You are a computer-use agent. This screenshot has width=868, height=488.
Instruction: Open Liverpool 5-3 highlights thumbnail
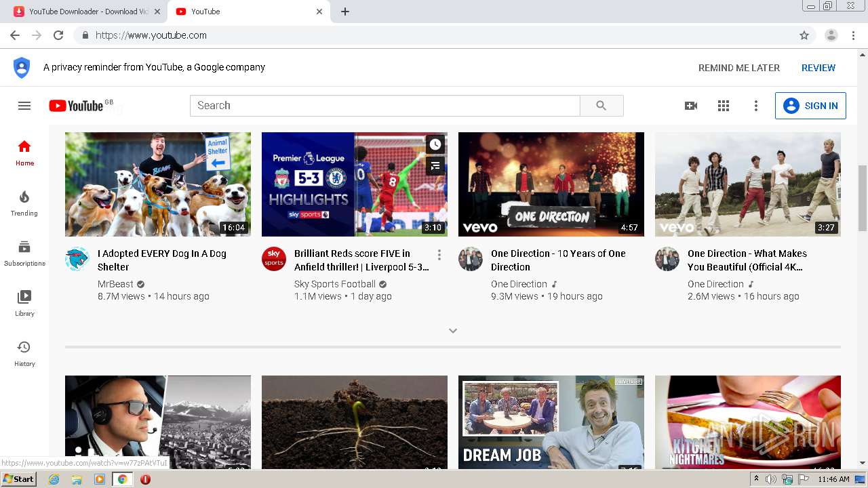(355, 184)
